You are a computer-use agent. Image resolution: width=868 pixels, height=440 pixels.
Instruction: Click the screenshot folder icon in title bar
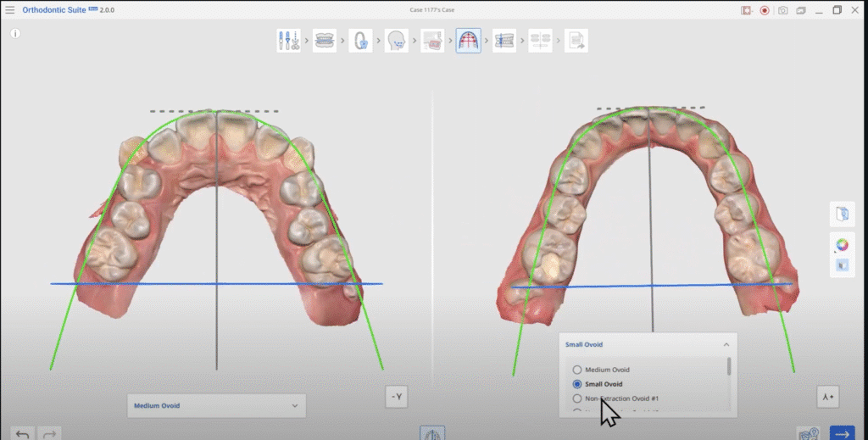pos(801,10)
